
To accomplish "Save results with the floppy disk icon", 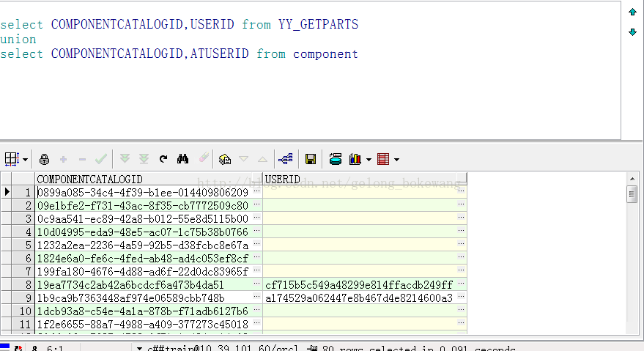I will coord(311,159).
